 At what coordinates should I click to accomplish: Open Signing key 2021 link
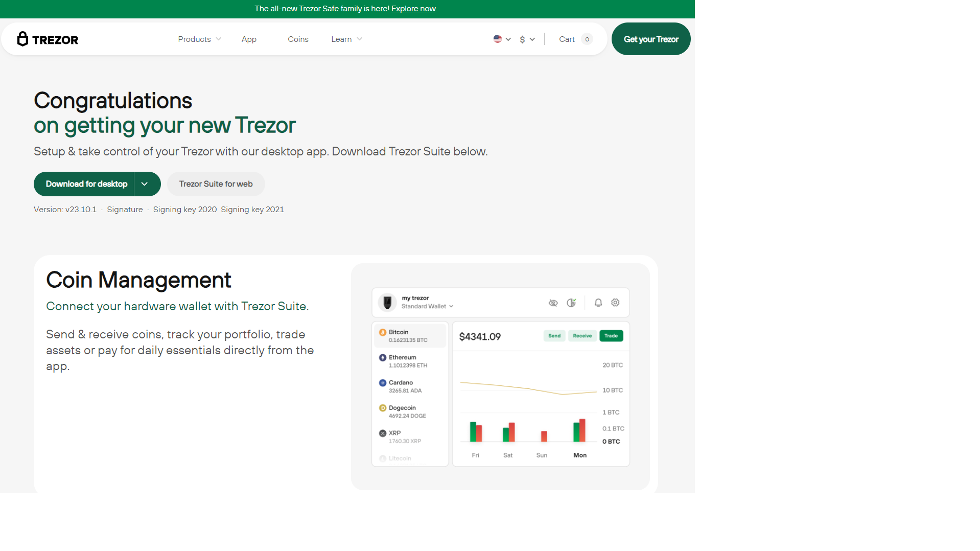pos(252,210)
